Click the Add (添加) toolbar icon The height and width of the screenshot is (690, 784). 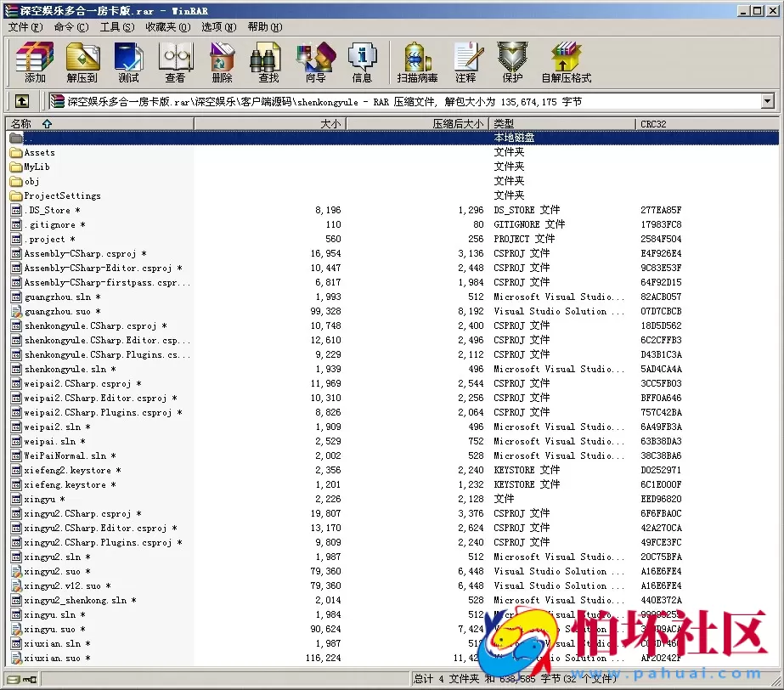point(35,62)
